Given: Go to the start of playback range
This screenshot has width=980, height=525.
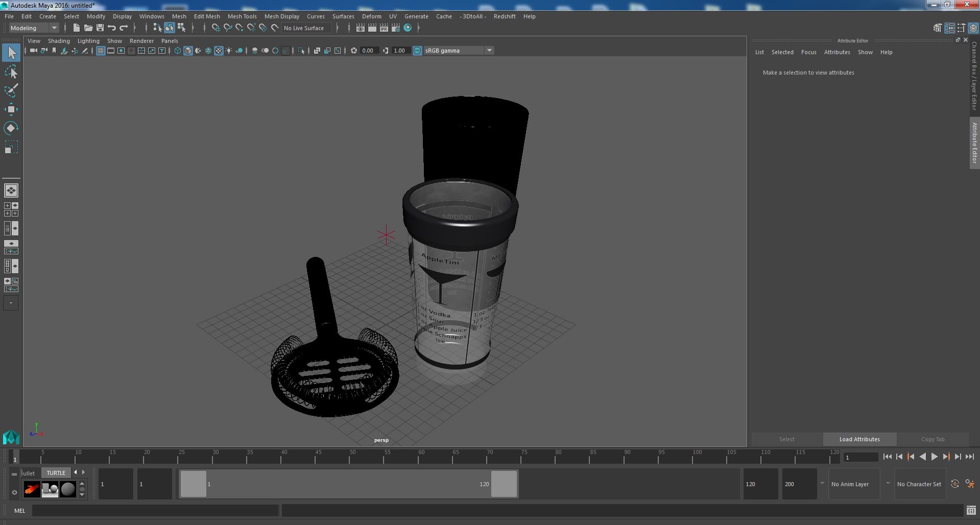Looking at the screenshot, I should click(887, 457).
